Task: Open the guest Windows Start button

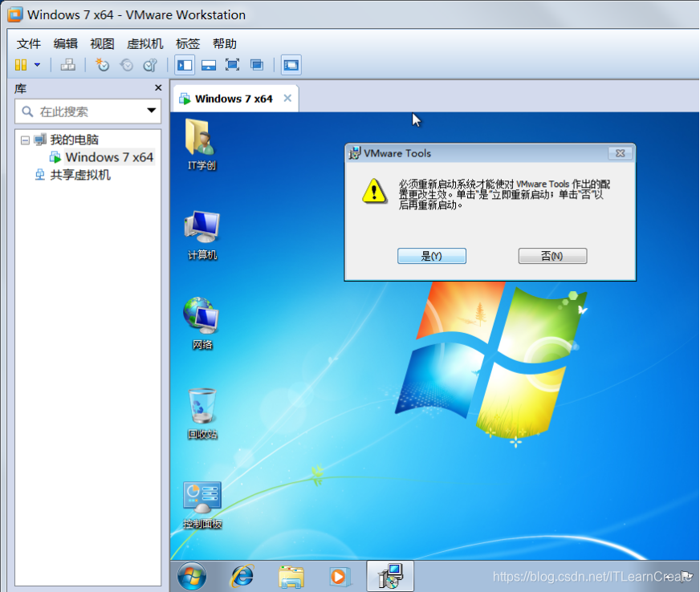Action: pyautogui.click(x=192, y=577)
